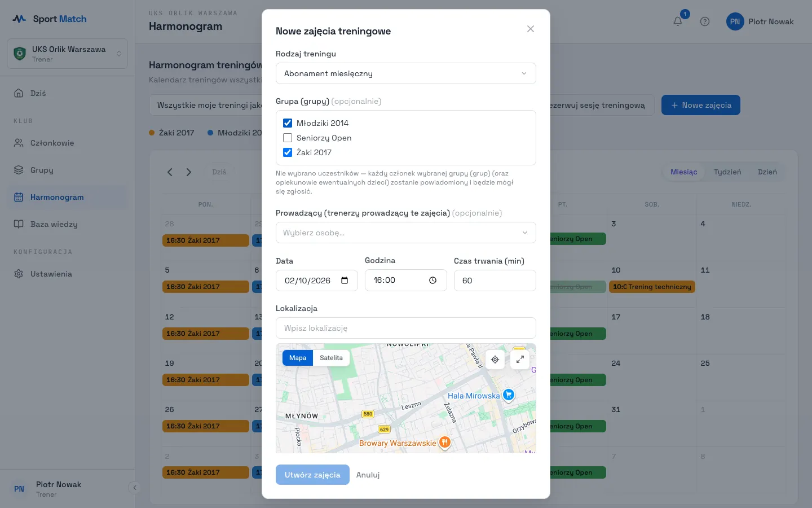Image resolution: width=812 pixels, height=508 pixels.
Task: Select the Dzień calendar view
Action: tap(767, 172)
